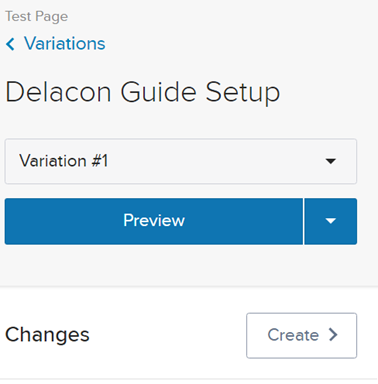Expand the Preview options arrow

pos(331,221)
